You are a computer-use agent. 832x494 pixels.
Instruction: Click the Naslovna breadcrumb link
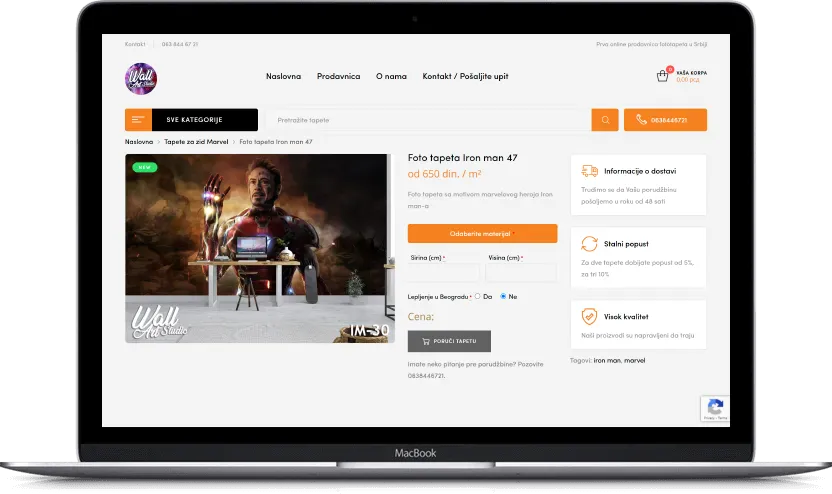point(139,142)
